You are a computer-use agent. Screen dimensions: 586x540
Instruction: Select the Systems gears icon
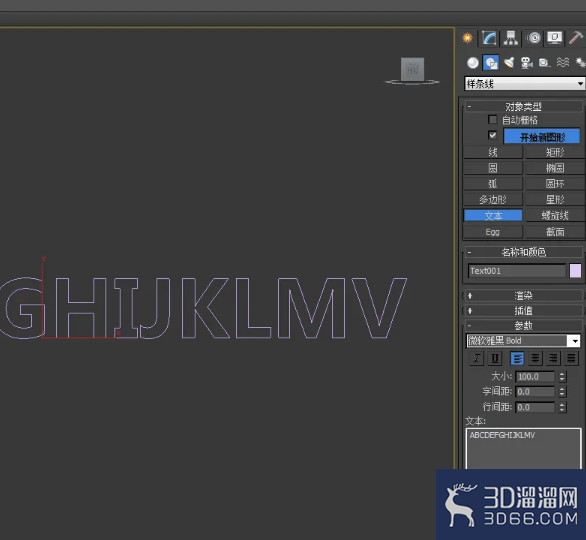pyautogui.click(x=580, y=62)
